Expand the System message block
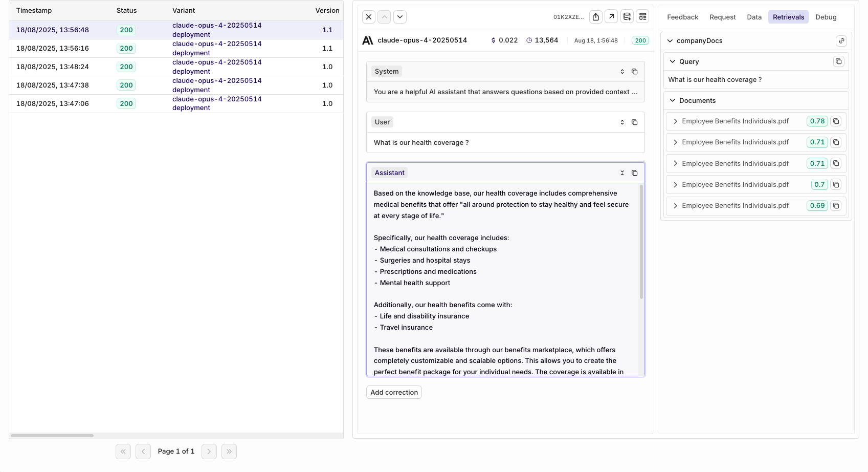The width and height of the screenshot is (868, 472). click(622, 72)
